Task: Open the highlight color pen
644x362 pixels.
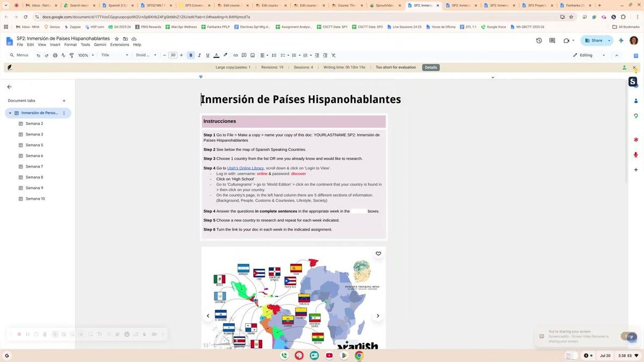Action: [x=225, y=55]
